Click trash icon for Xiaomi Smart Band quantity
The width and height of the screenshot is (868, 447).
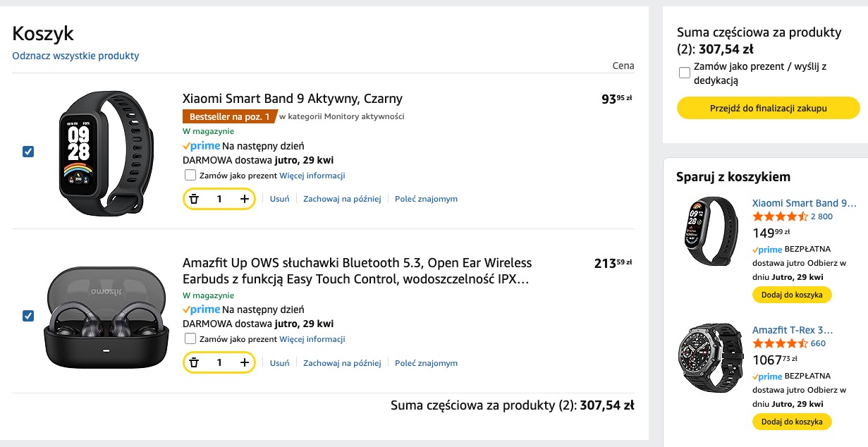pyautogui.click(x=195, y=199)
